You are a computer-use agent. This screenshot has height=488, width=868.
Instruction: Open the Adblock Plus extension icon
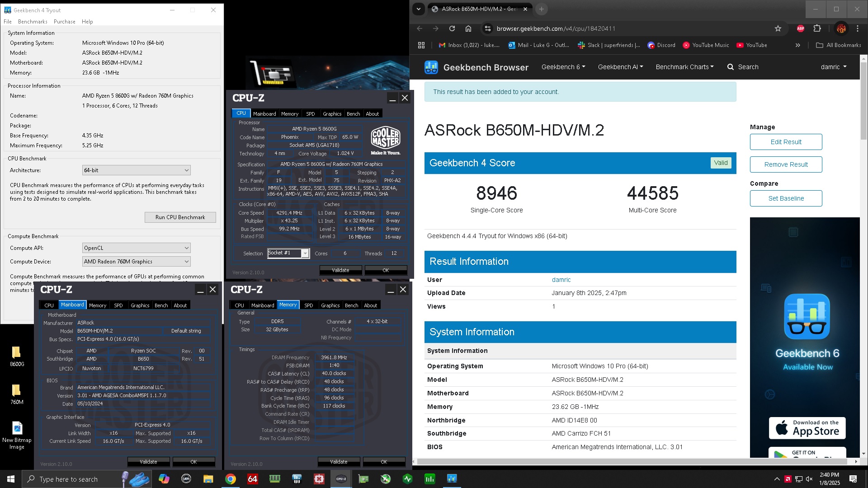pos(801,28)
